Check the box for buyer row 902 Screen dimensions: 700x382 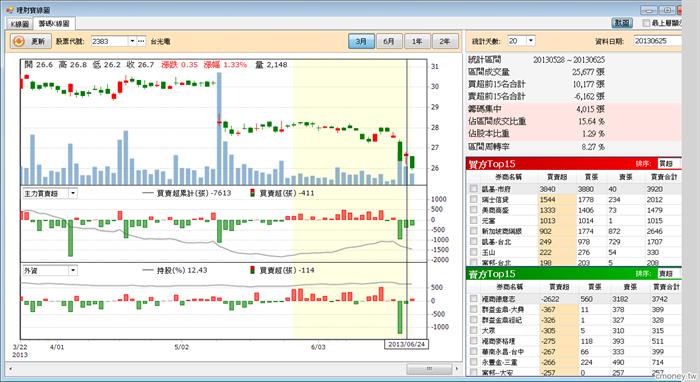474,231
